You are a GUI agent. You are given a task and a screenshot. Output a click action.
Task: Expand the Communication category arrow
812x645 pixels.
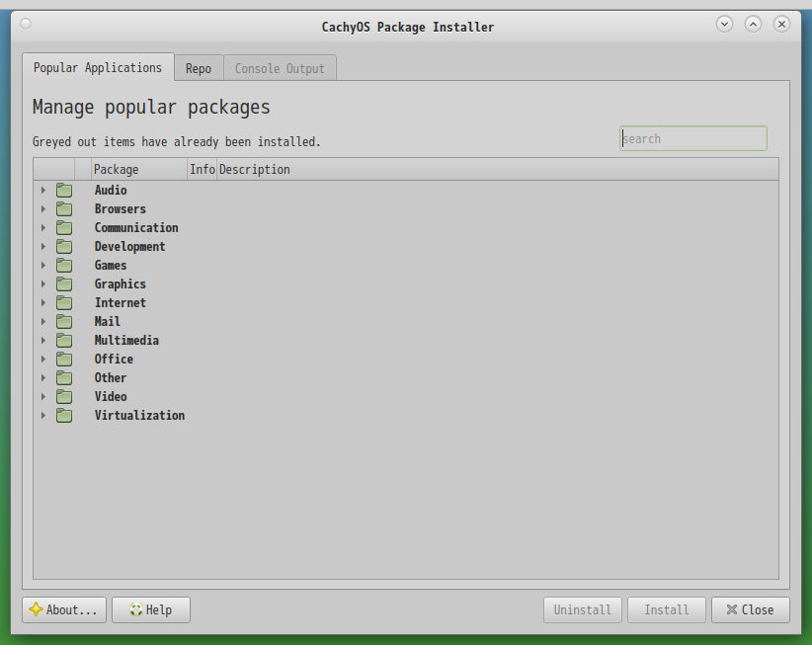point(43,228)
